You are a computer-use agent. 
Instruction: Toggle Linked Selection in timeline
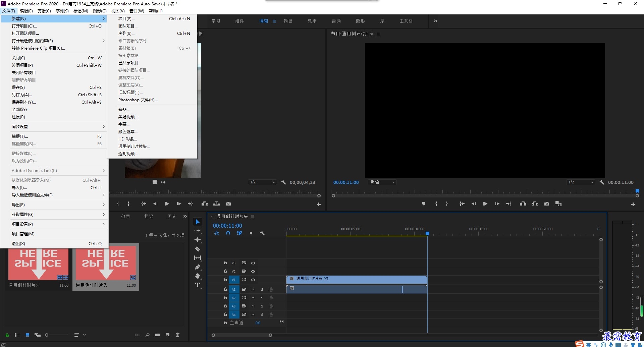(239, 233)
